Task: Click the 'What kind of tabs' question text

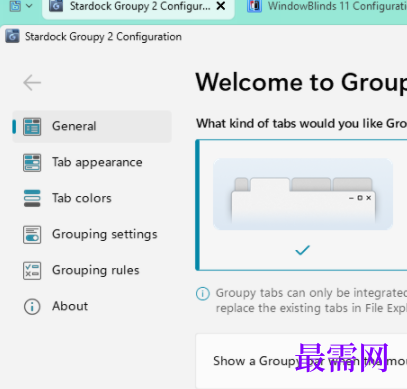Action: coord(301,124)
